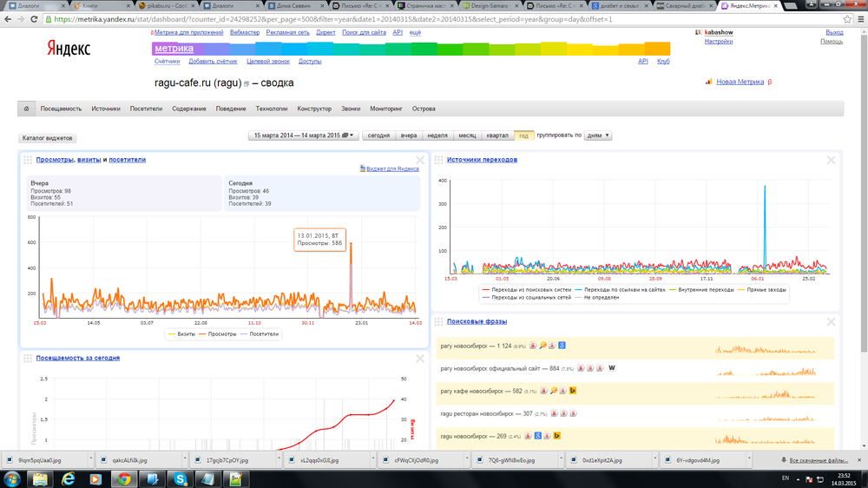Click the Yandex logo
868x488 pixels.
tap(68, 49)
